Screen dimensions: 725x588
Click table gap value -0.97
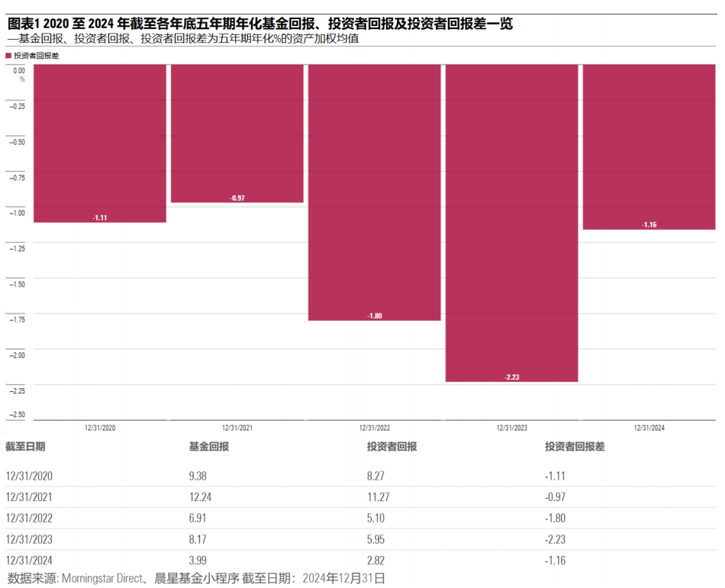pyautogui.click(x=555, y=497)
